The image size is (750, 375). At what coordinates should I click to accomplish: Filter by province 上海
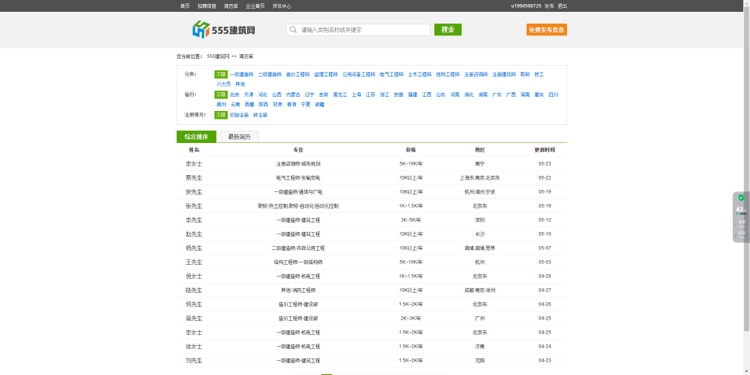pos(356,95)
